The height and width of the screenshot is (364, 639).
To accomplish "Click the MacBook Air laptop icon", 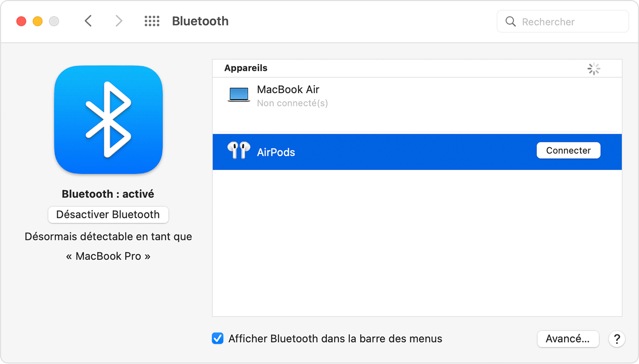I will 239,95.
